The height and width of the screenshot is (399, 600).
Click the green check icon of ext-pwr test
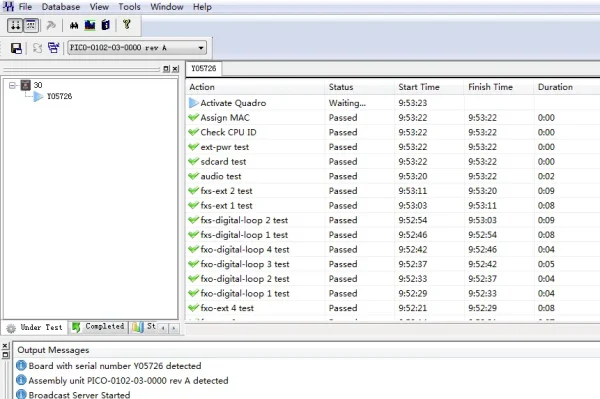194,147
